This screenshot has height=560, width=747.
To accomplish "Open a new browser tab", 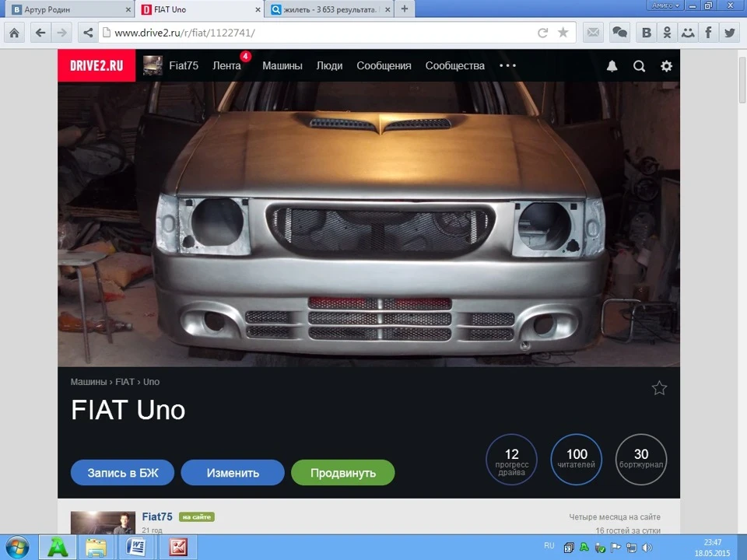I will [405, 9].
